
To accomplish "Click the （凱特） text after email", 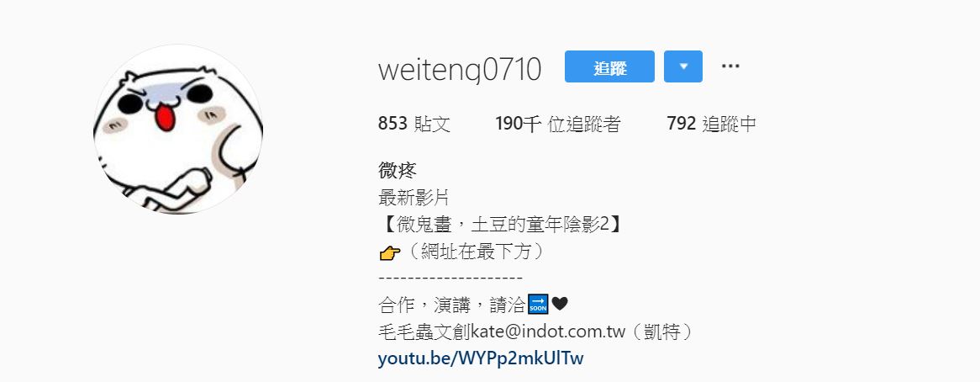I will pos(661,332).
